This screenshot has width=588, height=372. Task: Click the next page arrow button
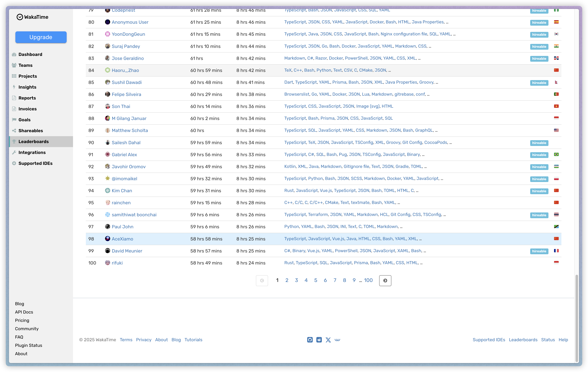385,280
